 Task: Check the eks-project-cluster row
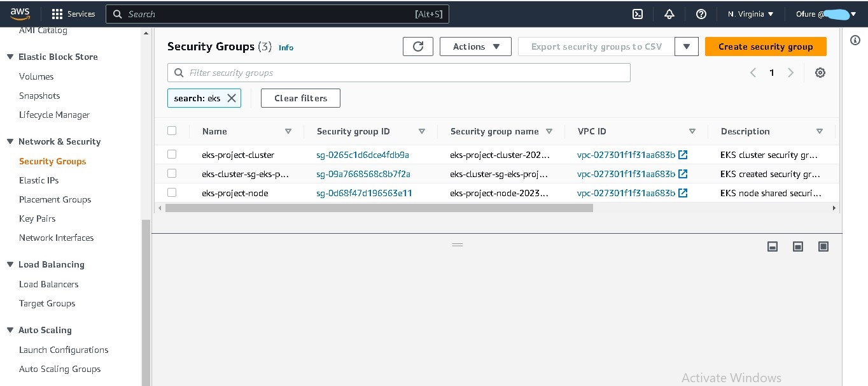[x=172, y=154]
